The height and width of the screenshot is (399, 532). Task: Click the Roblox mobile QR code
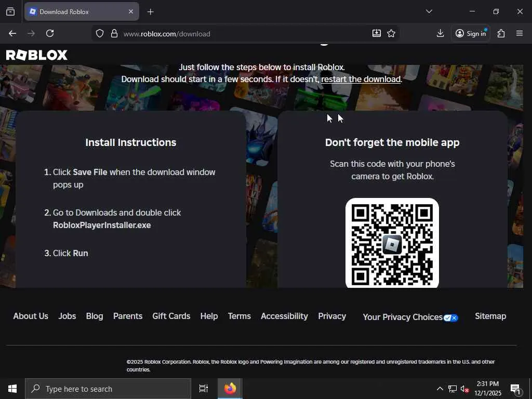[392, 243]
